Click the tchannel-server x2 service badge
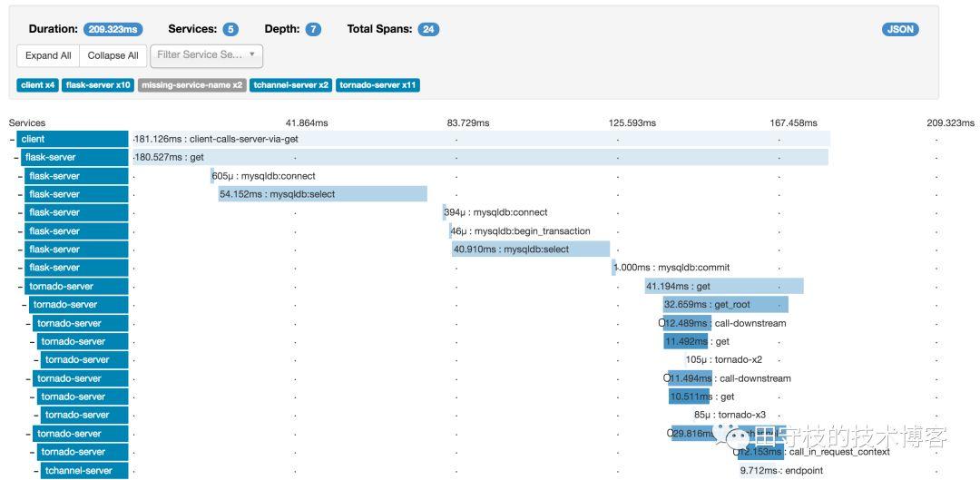980x480 pixels. (x=291, y=85)
